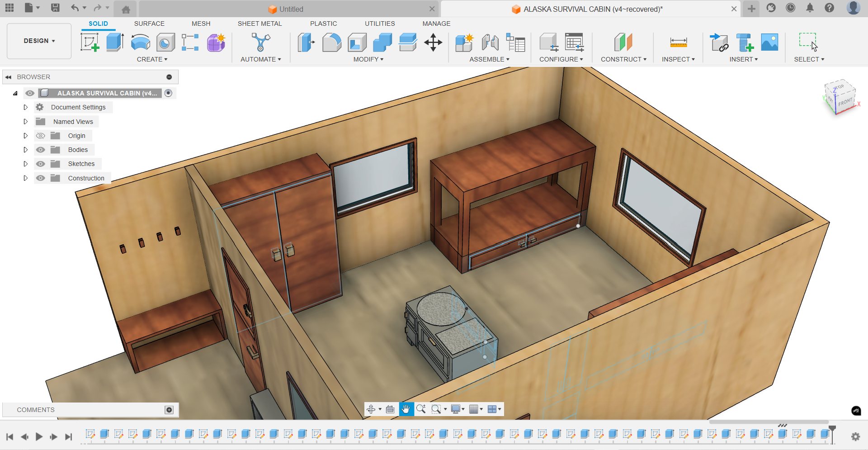Open the ASSEMBLE dropdown menu
Image resolution: width=868 pixels, height=450 pixels.
(x=489, y=59)
